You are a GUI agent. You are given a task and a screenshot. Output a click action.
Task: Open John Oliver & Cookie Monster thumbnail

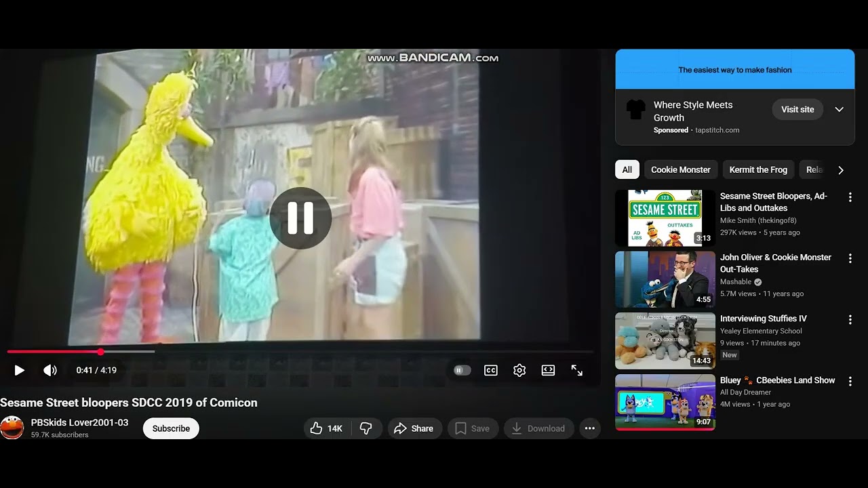click(x=665, y=280)
